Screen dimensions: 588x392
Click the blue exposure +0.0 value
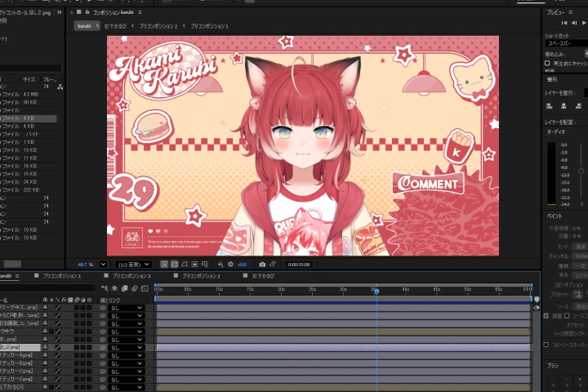tap(242, 265)
